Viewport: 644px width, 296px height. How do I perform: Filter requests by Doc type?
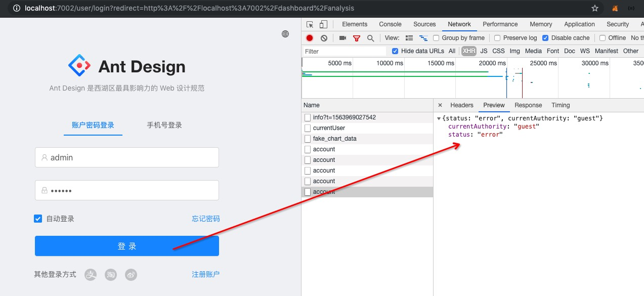coord(570,51)
